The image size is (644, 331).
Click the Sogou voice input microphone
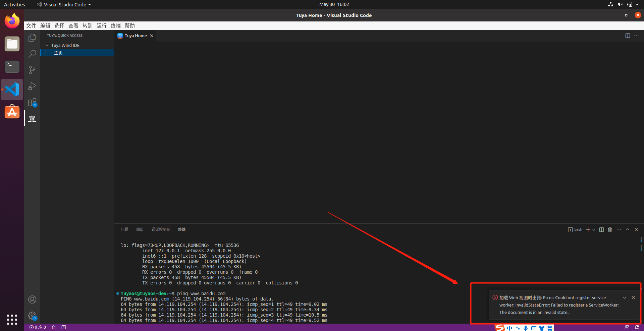click(x=526, y=328)
